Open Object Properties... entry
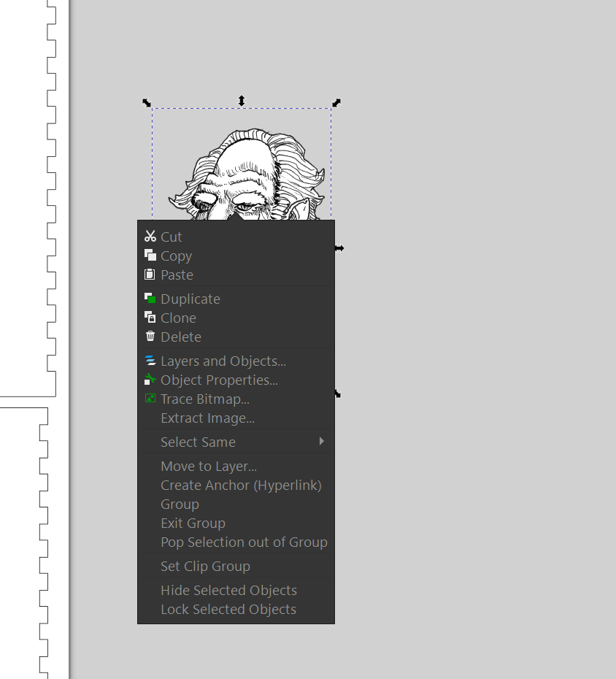The image size is (616, 679). coord(236,380)
